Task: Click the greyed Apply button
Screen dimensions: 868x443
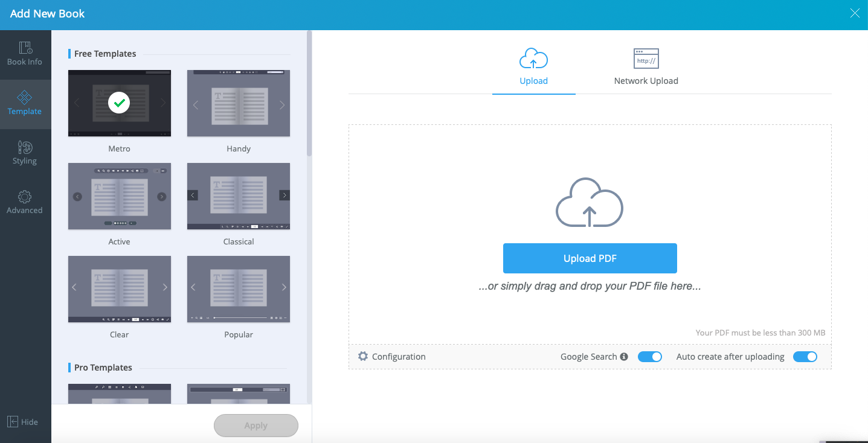Action: (256, 425)
